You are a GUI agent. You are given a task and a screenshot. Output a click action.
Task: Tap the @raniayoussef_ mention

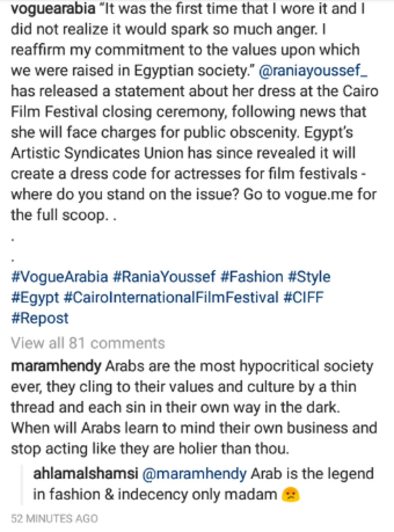[313, 71]
